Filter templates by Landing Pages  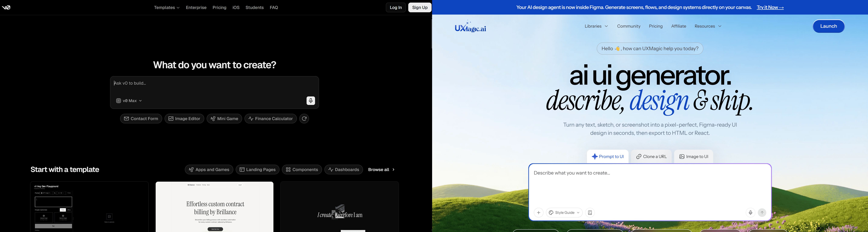click(x=257, y=170)
